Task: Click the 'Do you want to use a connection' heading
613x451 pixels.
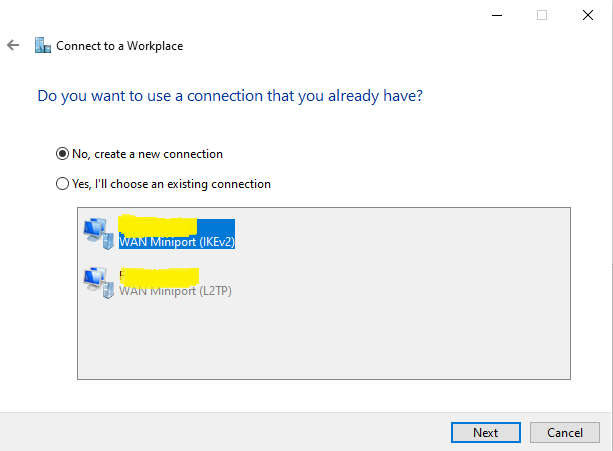Action: click(x=230, y=96)
